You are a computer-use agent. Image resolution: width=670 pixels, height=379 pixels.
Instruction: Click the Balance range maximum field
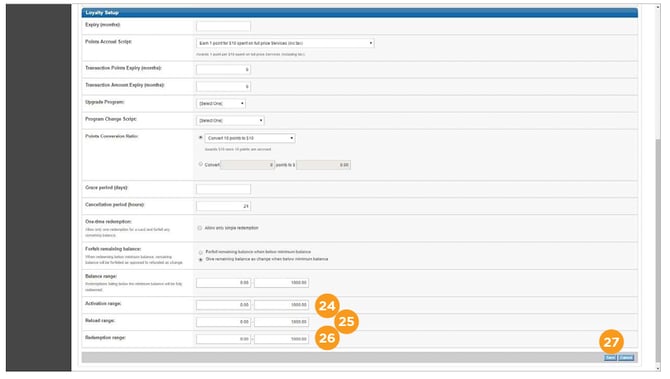281,282
